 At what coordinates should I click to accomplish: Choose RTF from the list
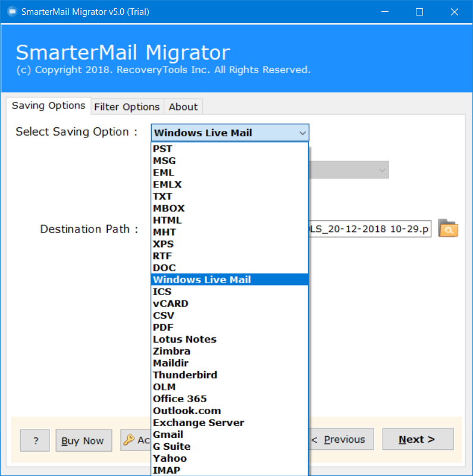coord(230,256)
